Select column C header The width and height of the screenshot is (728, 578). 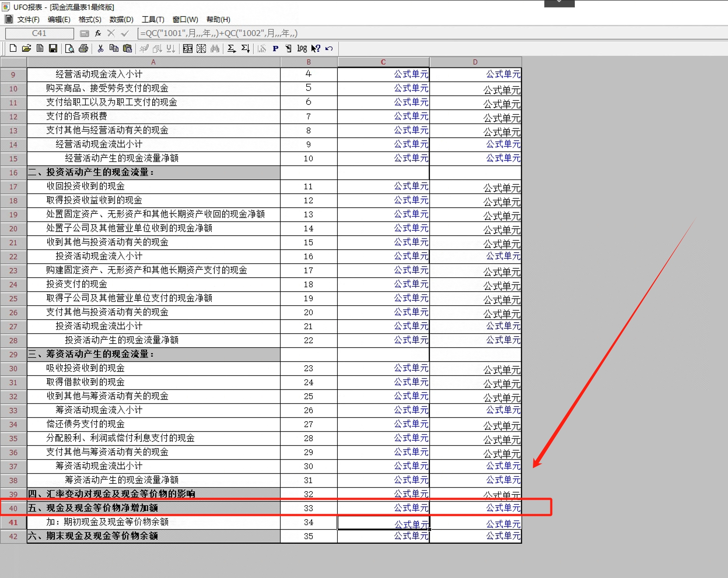click(x=383, y=62)
